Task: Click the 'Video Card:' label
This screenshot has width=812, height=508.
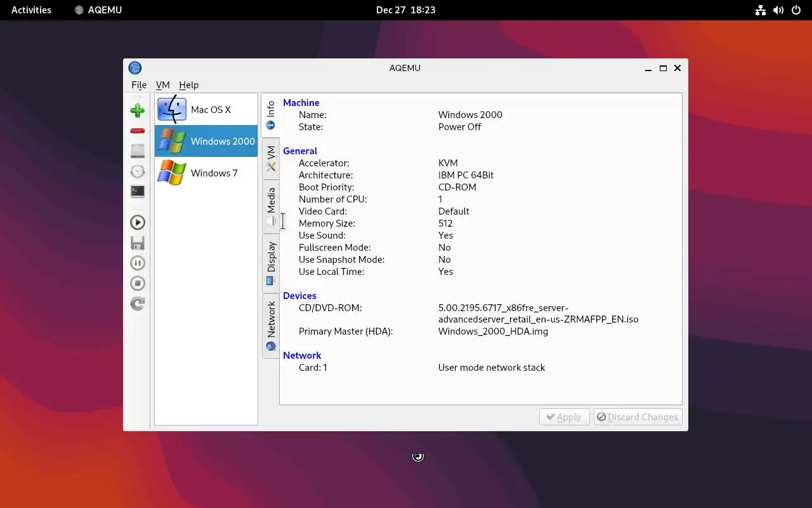Action: (323, 211)
